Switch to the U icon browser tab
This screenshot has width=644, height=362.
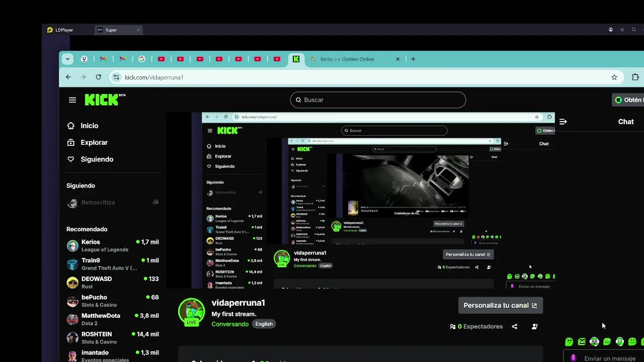84,59
